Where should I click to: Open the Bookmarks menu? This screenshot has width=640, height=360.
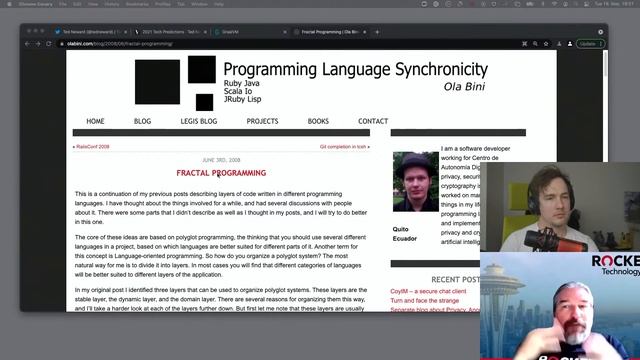point(137,4)
